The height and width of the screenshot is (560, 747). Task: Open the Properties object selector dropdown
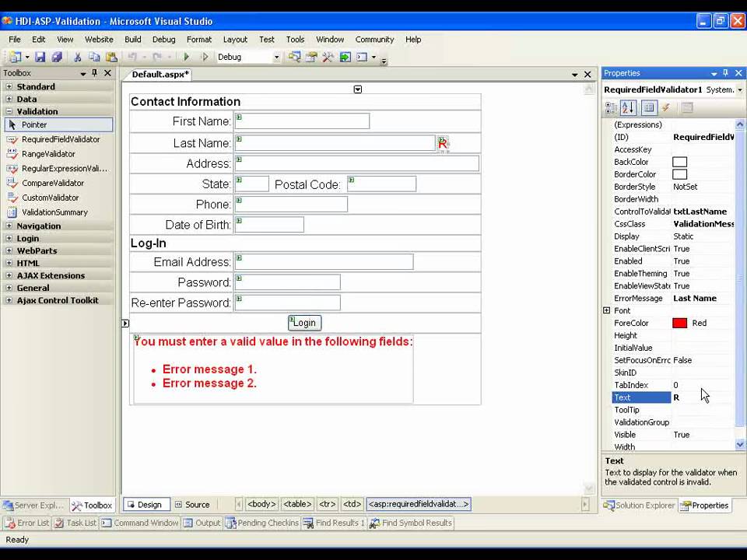pyautogui.click(x=740, y=90)
